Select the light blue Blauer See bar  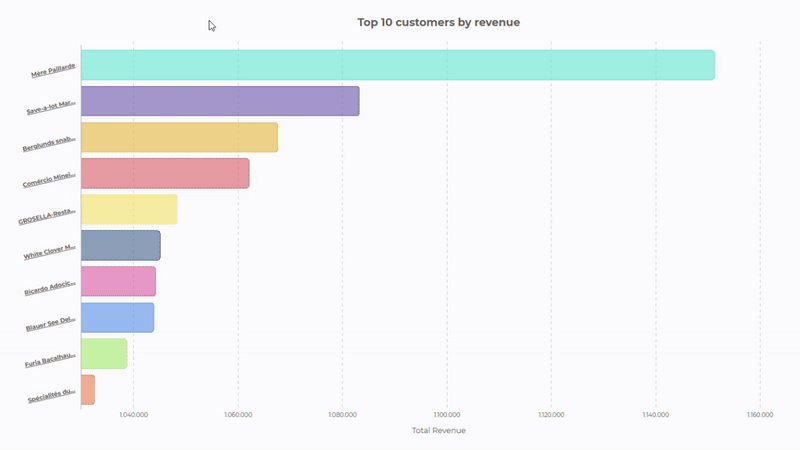[117, 317]
